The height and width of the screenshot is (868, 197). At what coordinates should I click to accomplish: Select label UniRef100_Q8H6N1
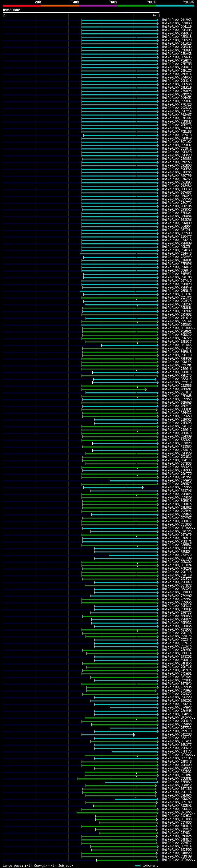pyautogui.click(x=177, y=389)
